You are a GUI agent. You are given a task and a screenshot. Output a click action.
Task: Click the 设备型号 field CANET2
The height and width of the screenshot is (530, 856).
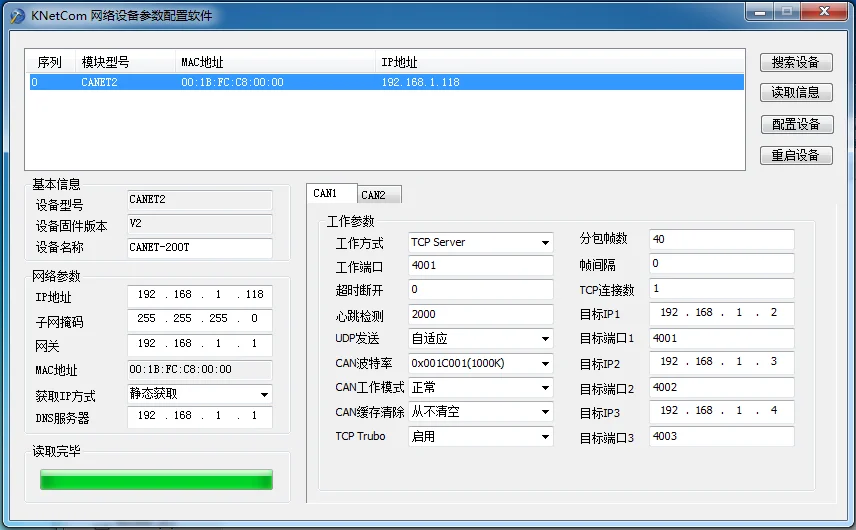point(199,200)
